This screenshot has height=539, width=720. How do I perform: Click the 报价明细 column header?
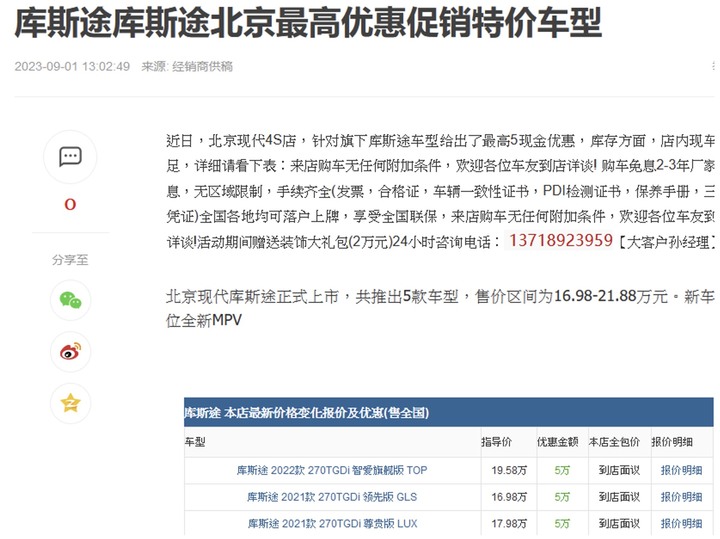672,442
